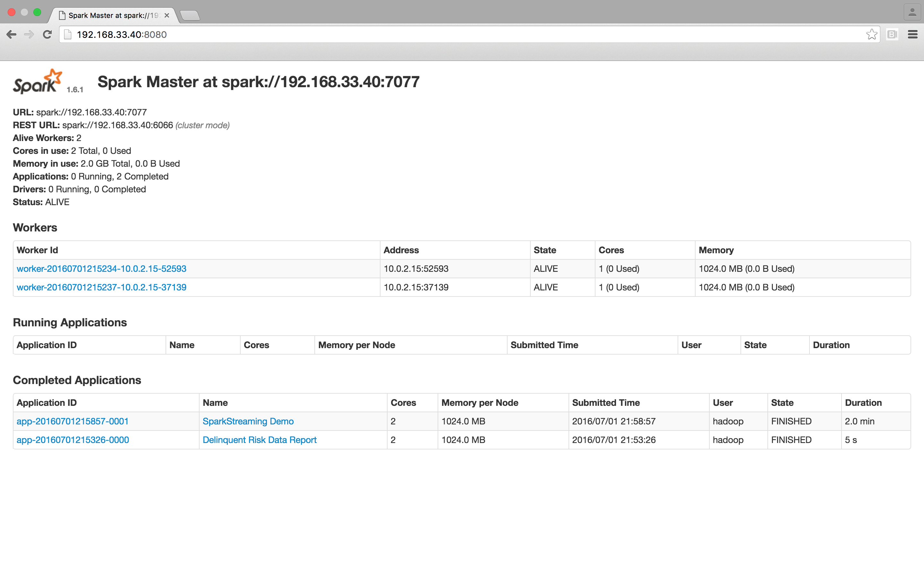Screen dimensions: 924x577
Task: Open worker ending in 37139
Action: coord(102,287)
